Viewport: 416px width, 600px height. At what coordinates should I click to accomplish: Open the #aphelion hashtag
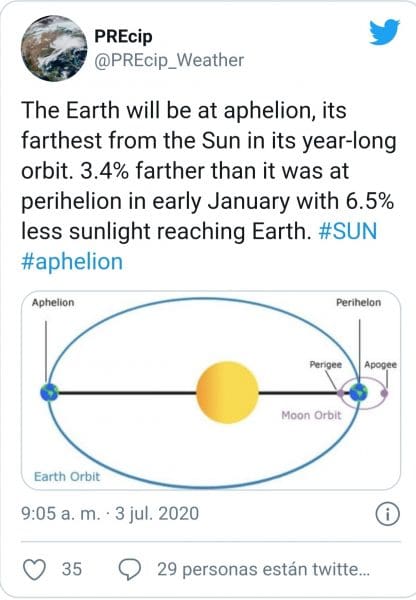(x=72, y=262)
